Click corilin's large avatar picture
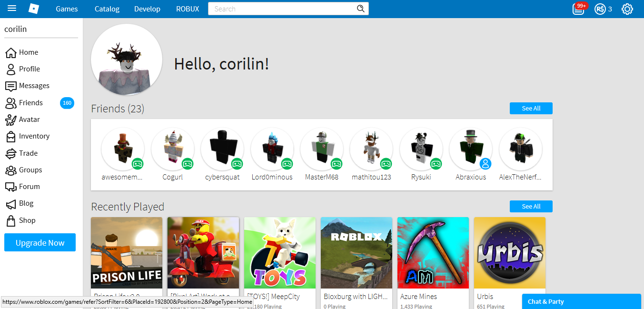644x309 pixels. pyautogui.click(x=127, y=60)
